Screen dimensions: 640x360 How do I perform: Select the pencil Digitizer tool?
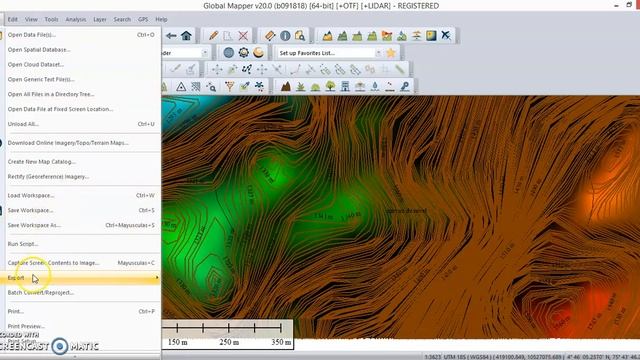pyautogui.click(x=213, y=36)
